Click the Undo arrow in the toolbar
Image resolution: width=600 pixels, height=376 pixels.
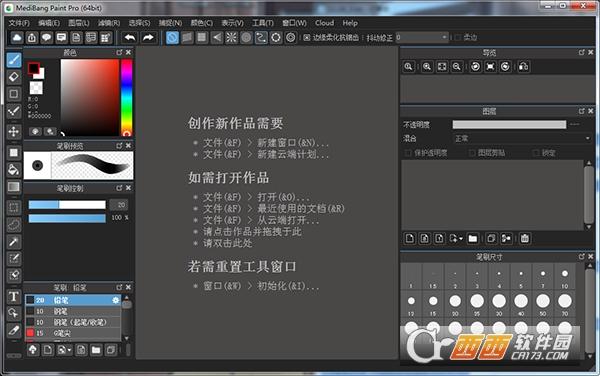click(x=130, y=37)
